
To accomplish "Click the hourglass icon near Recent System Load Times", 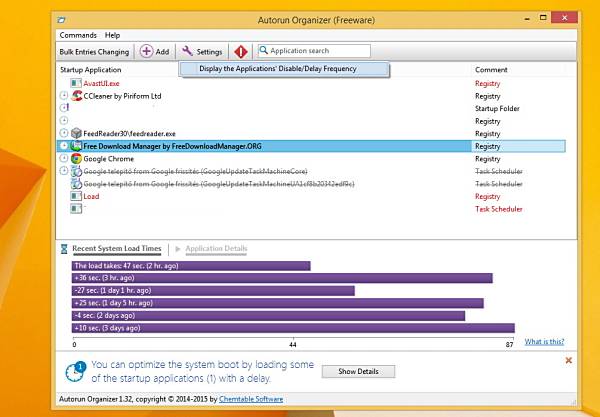I will tap(64, 249).
